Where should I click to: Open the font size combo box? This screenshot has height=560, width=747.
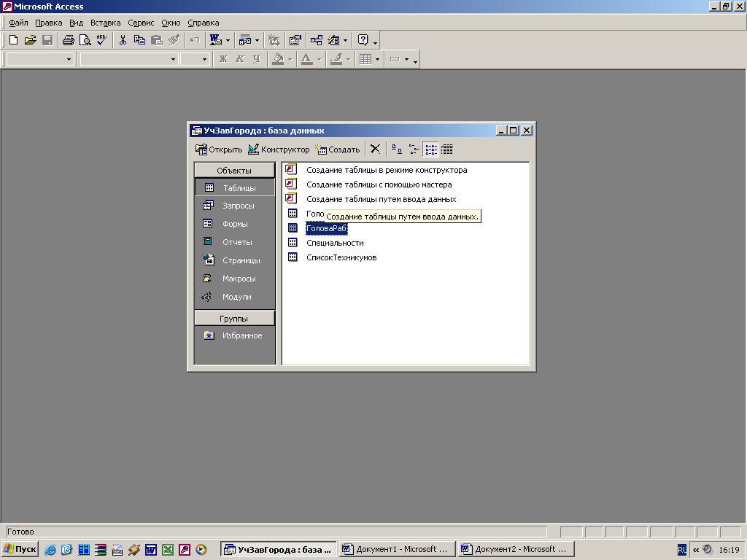pyautogui.click(x=195, y=59)
